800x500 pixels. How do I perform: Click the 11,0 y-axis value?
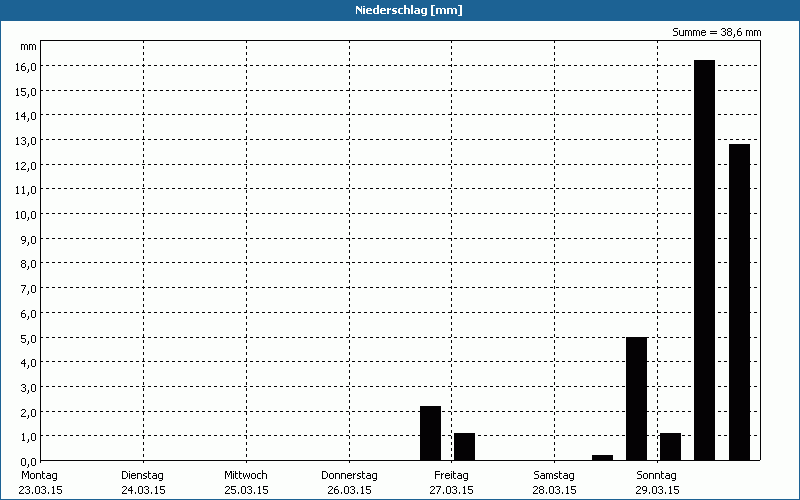(x=27, y=190)
